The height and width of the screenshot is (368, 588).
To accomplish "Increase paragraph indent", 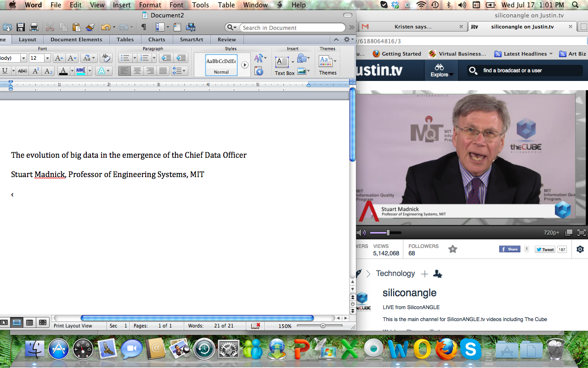I will (181, 58).
